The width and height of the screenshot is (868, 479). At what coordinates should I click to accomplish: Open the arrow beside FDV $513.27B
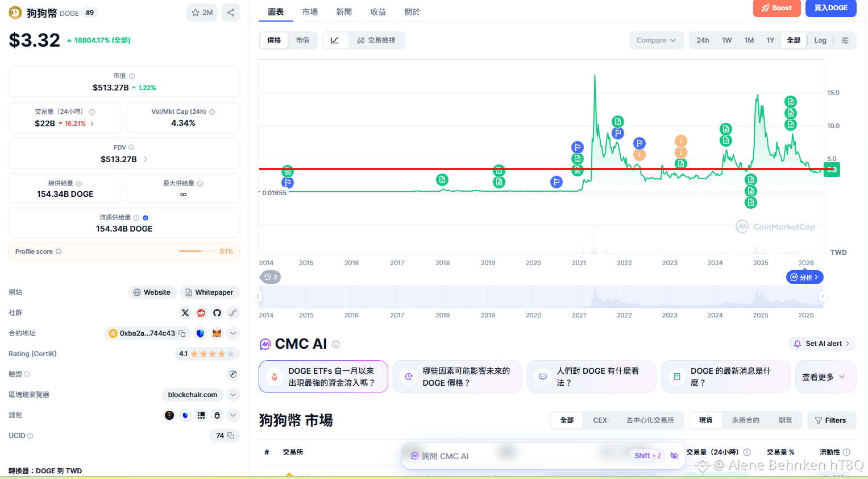click(x=146, y=159)
